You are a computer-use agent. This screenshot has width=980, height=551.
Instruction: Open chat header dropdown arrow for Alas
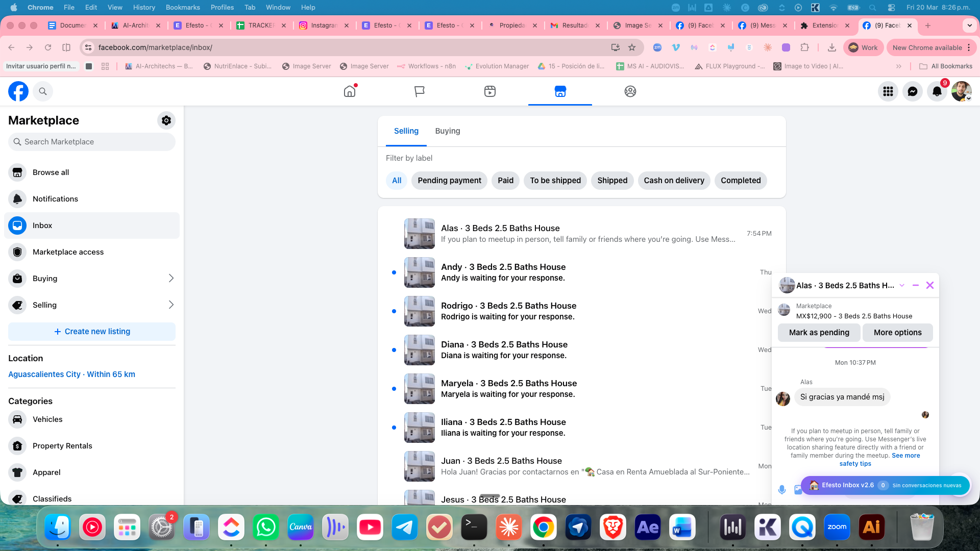tap(902, 286)
